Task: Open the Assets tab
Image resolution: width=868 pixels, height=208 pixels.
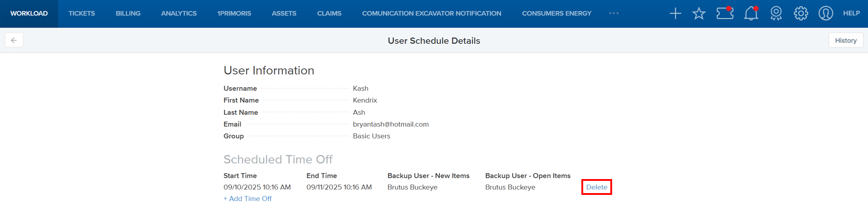Action: [284, 14]
